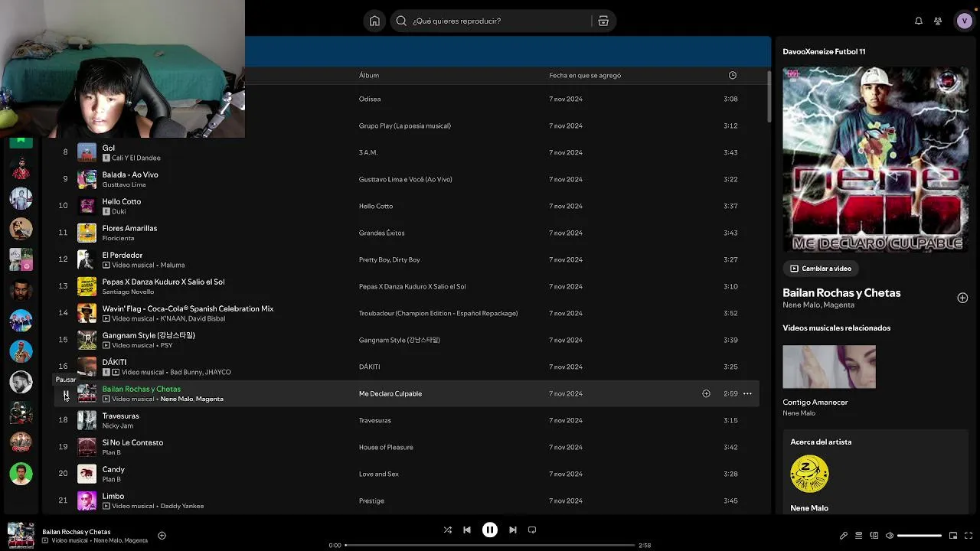
Task: Click 'Bailan Rochas y Chetas' title in player bar
Action: (77, 532)
